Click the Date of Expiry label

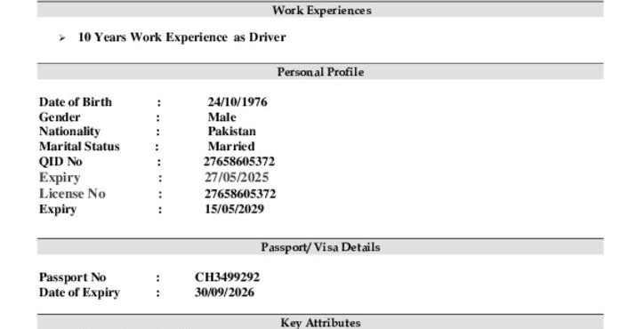(x=79, y=293)
